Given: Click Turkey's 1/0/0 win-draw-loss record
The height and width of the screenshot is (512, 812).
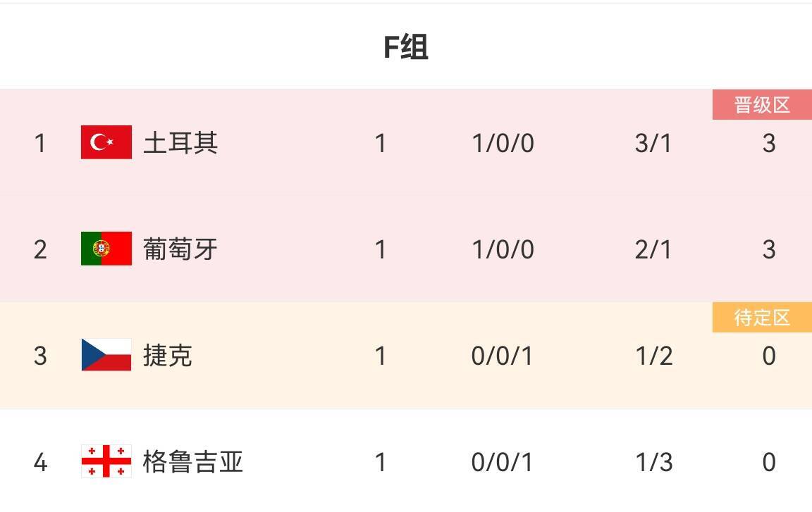Looking at the screenshot, I should (503, 143).
